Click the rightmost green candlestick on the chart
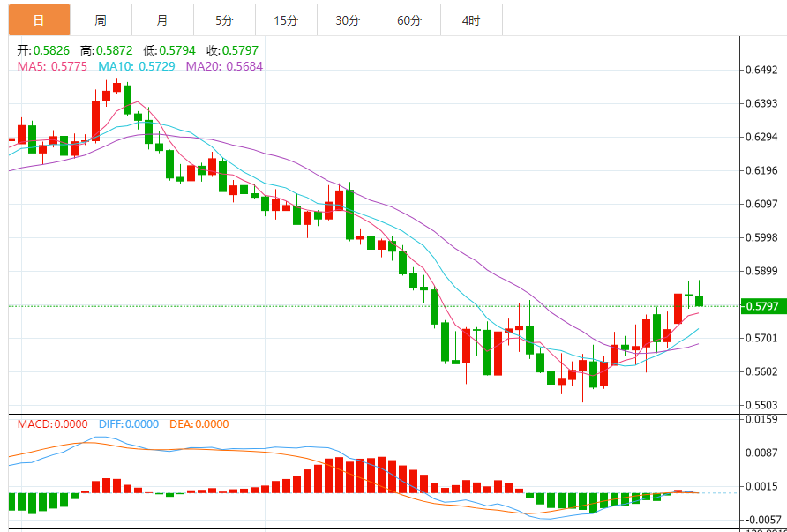 point(699,300)
